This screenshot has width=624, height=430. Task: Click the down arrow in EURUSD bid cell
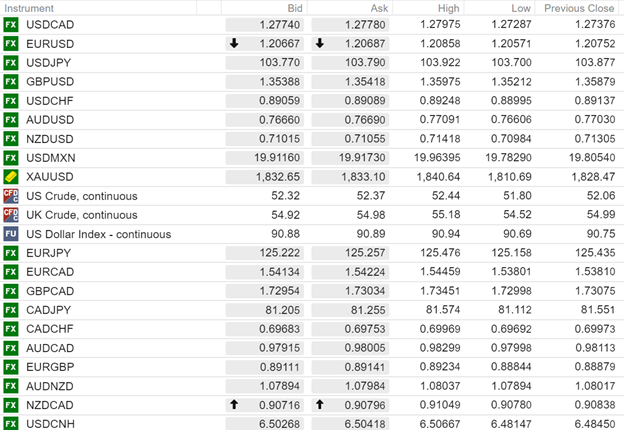(x=234, y=44)
